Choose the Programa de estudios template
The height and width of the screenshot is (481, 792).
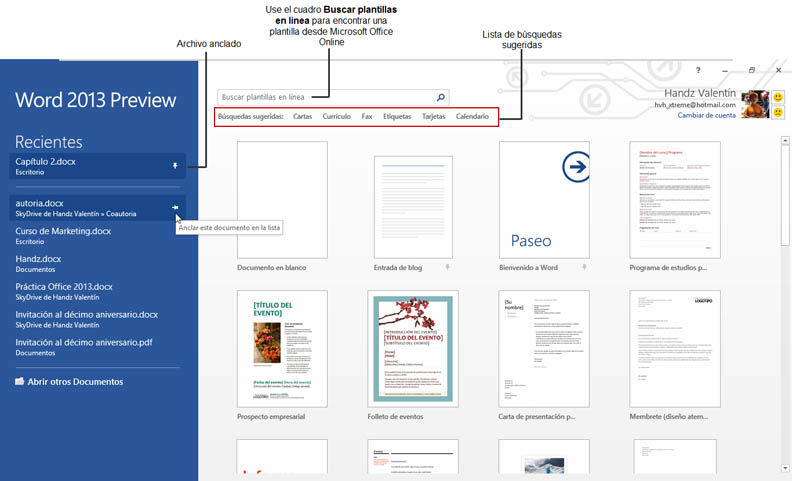675,200
